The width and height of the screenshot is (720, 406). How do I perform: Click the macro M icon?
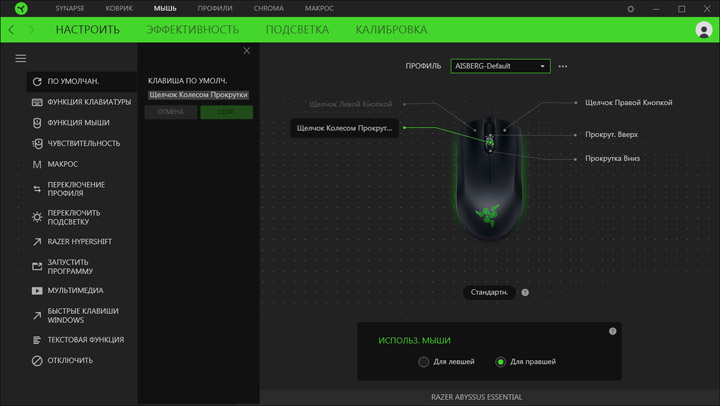point(37,164)
